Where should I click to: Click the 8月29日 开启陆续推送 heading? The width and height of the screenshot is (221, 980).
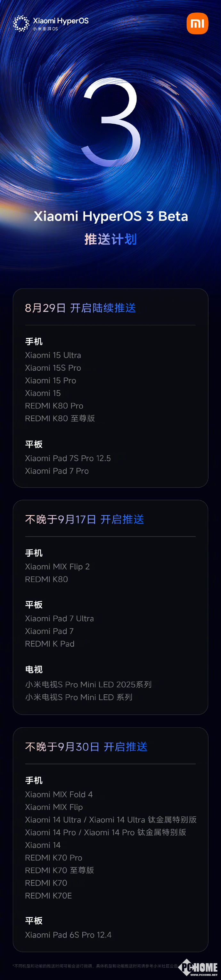tap(80, 308)
